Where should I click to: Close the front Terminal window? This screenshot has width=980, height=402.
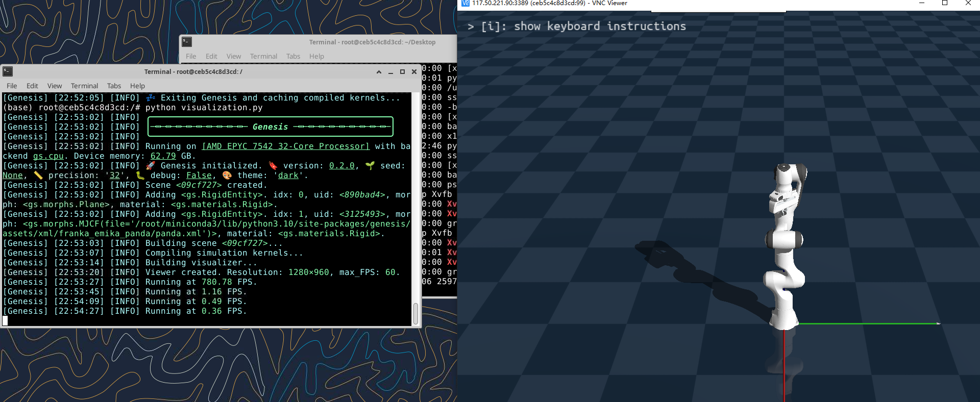(414, 72)
